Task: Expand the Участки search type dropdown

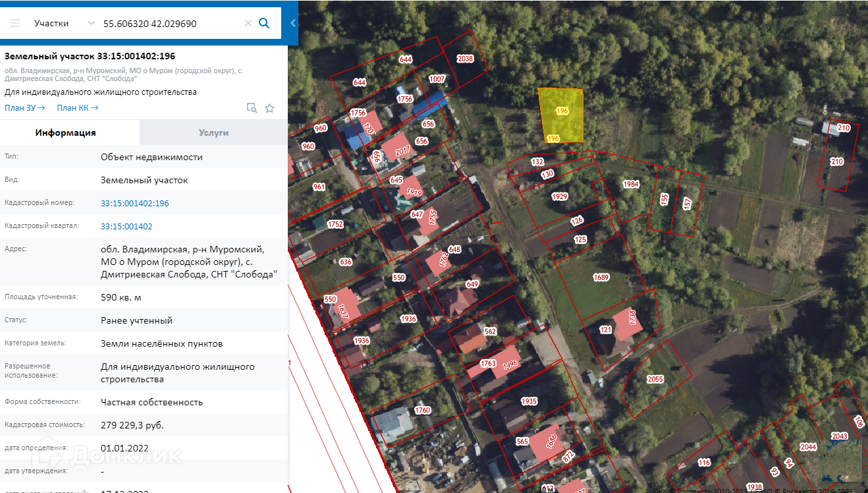Action: pyautogui.click(x=65, y=23)
